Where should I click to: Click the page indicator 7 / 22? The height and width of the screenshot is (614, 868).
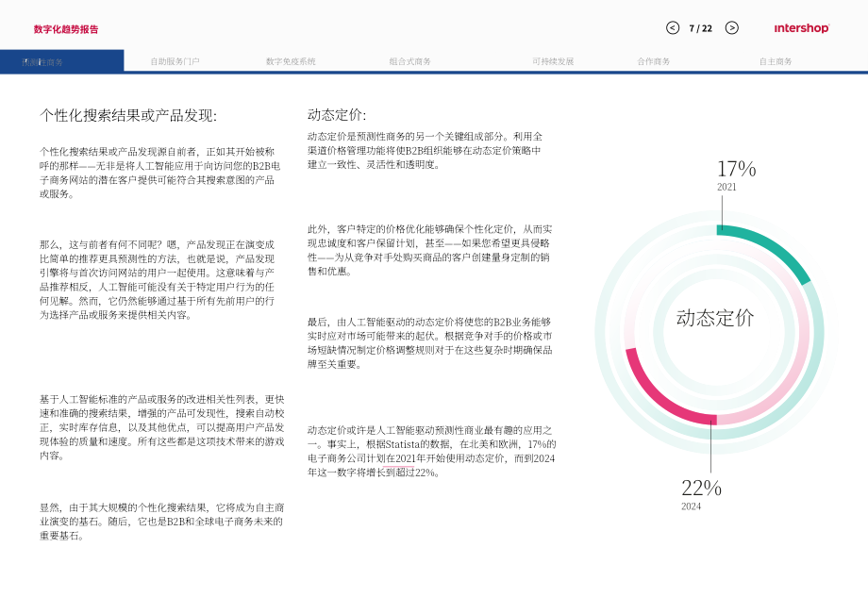click(701, 28)
